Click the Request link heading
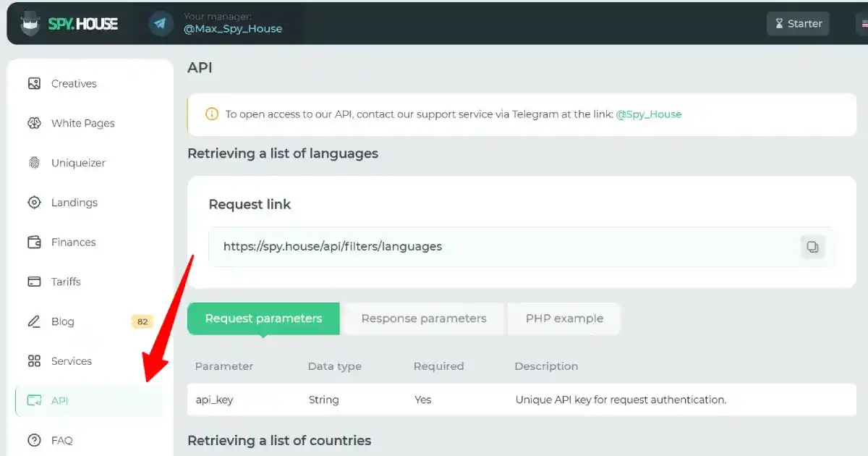 (250, 205)
